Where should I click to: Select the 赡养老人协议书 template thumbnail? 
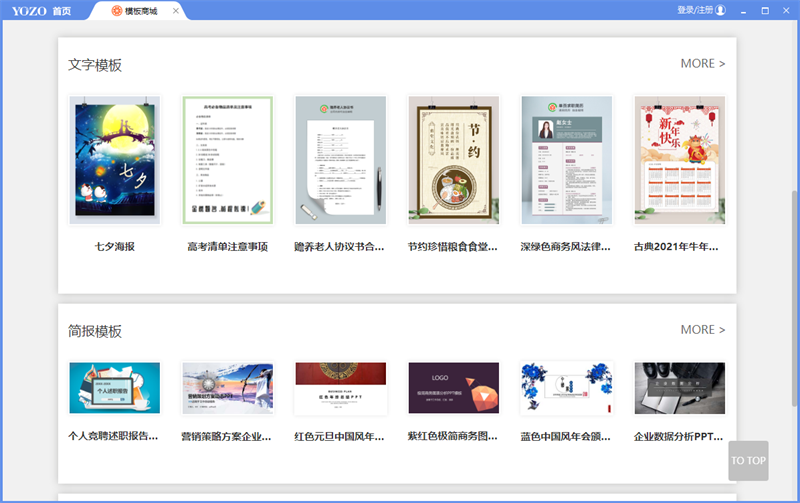[341, 160]
